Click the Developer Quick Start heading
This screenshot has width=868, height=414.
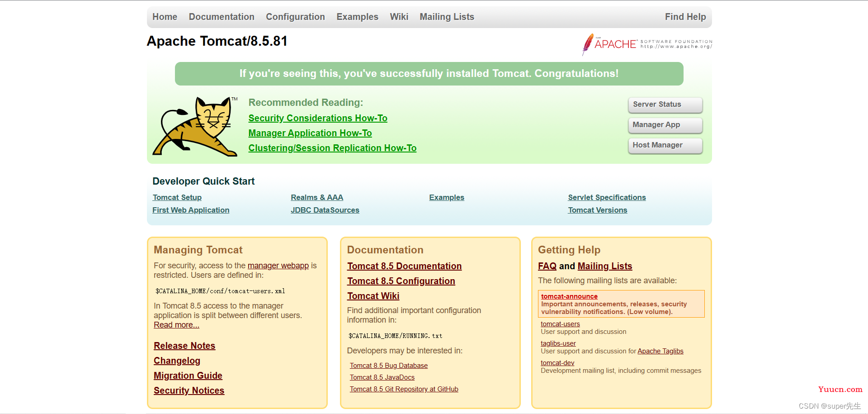point(203,181)
